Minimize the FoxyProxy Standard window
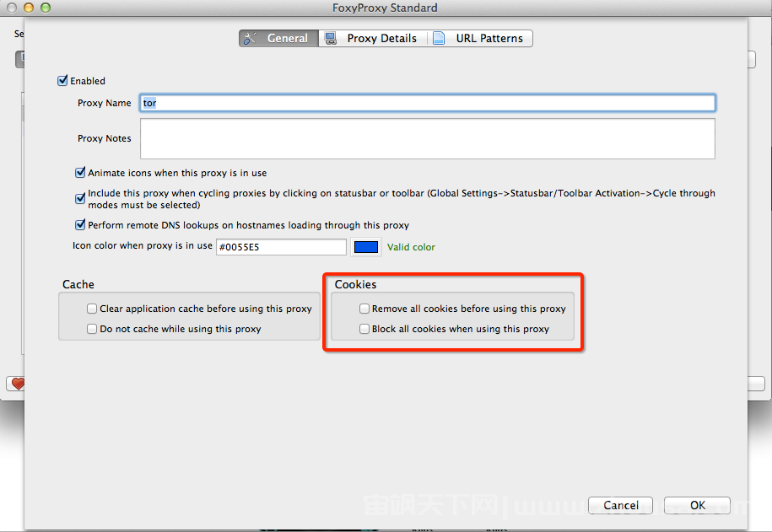Screen dimensions: 772x532 (x=29, y=8)
